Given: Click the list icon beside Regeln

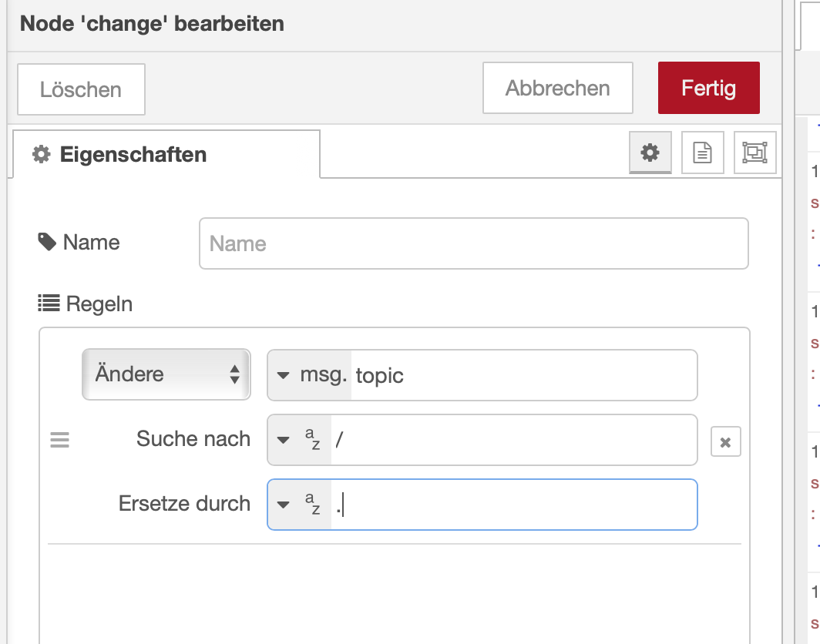Looking at the screenshot, I should [x=49, y=304].
